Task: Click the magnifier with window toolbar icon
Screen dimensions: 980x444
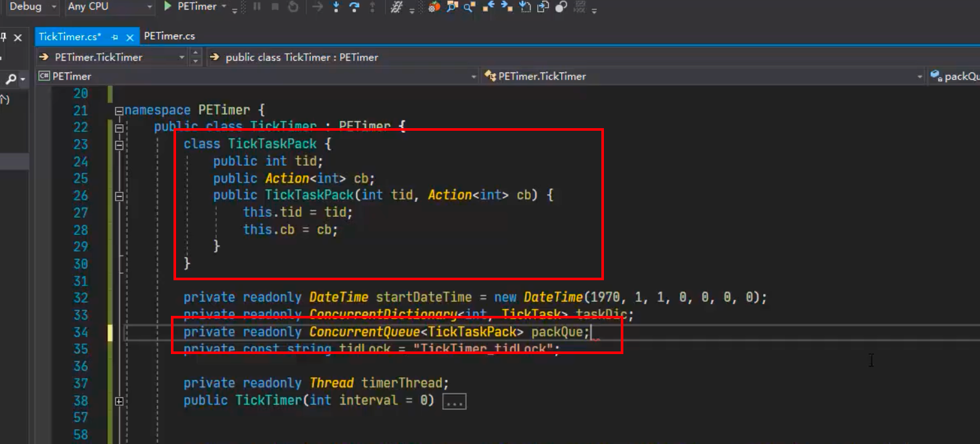Action: pos(452,6)
